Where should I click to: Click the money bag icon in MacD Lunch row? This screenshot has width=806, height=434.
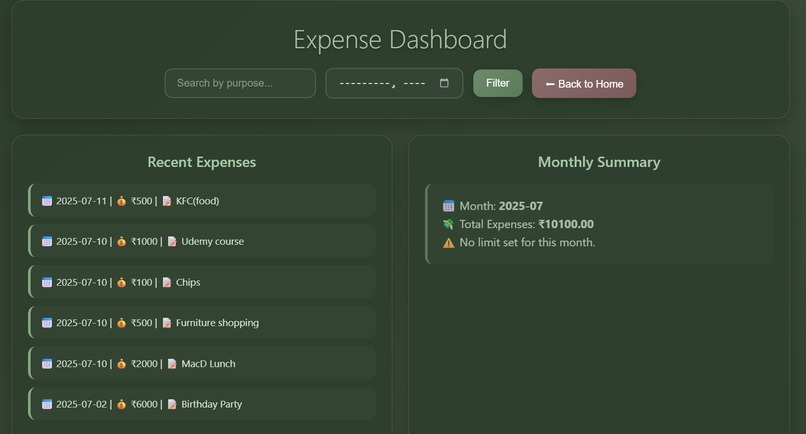coord(121,364)
